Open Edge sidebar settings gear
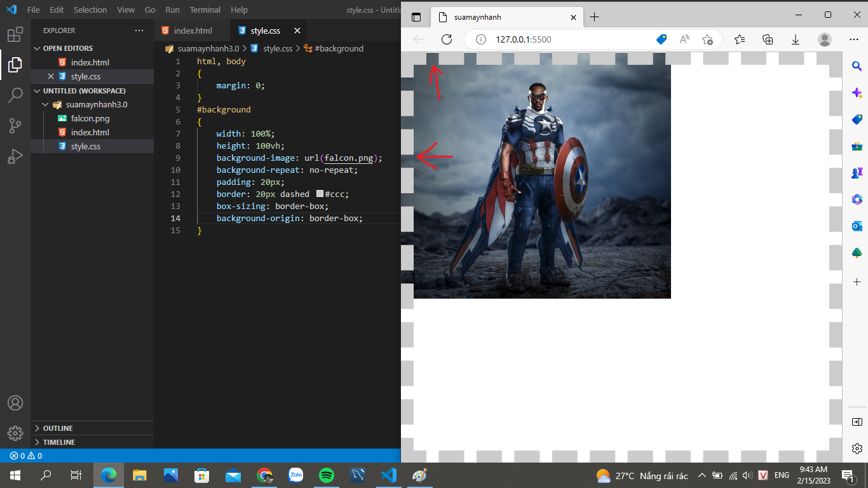 click(857, 449)
